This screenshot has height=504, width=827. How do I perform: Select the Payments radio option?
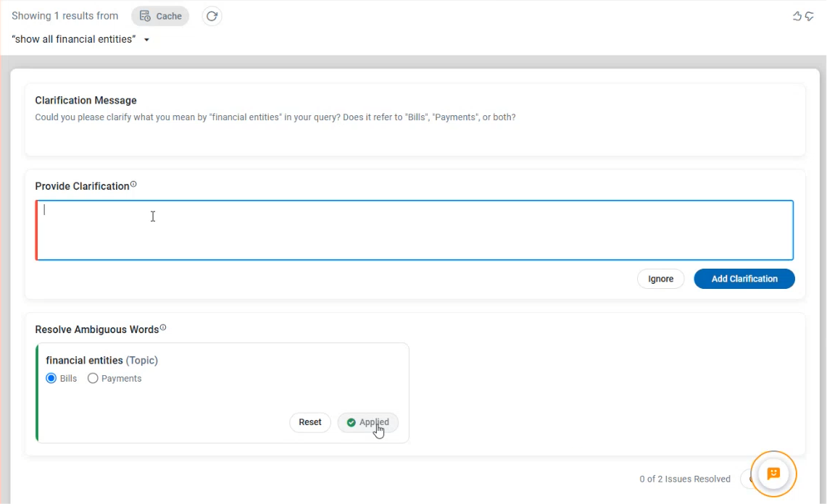93,379
